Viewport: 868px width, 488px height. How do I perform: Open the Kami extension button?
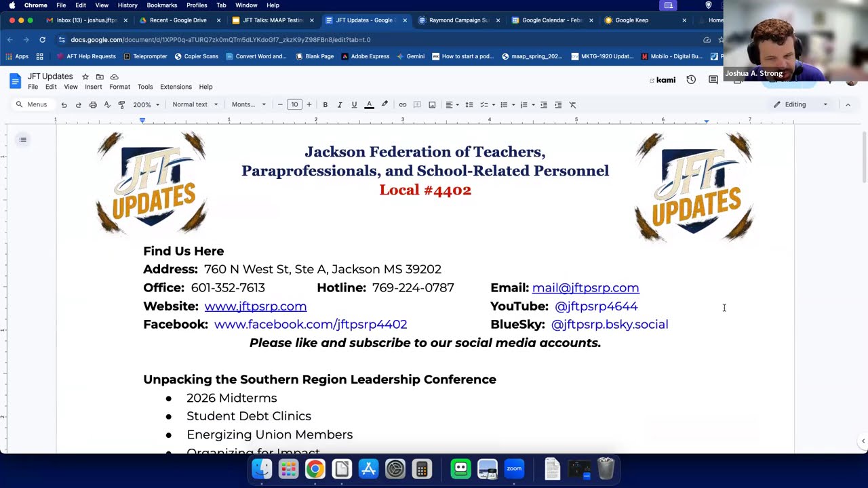click(663, 80)
